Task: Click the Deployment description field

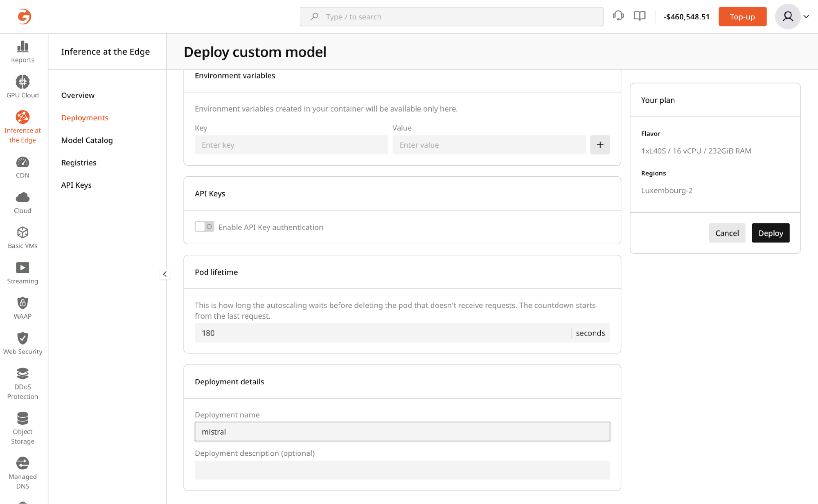Action: coord(402,470)
